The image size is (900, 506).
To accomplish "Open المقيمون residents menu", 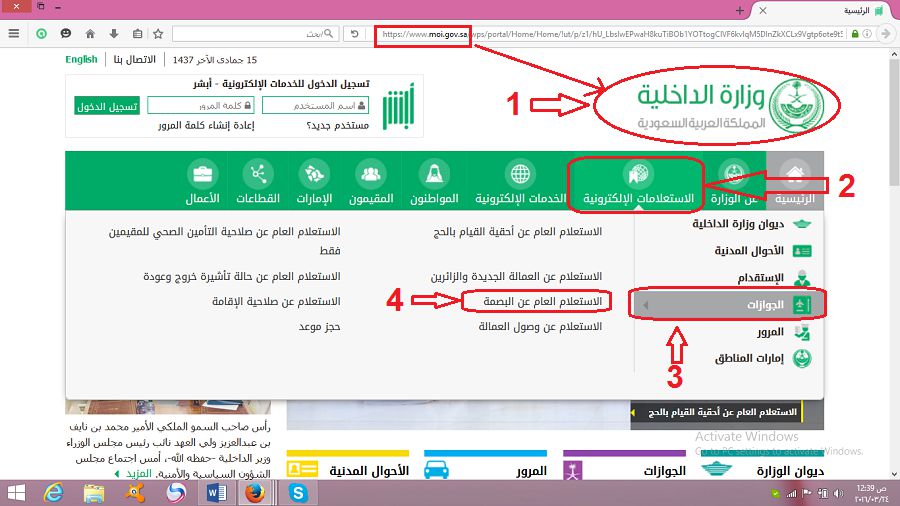I will click(x=371, y=181).
